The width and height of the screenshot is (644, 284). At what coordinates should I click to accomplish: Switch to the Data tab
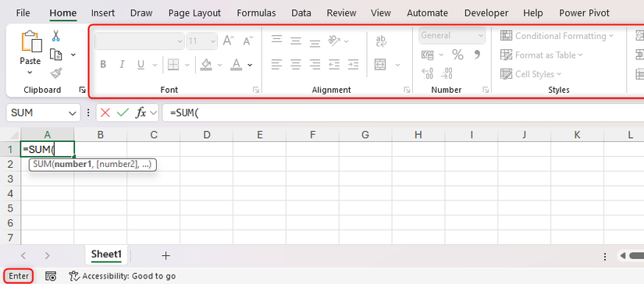point(301,13)
